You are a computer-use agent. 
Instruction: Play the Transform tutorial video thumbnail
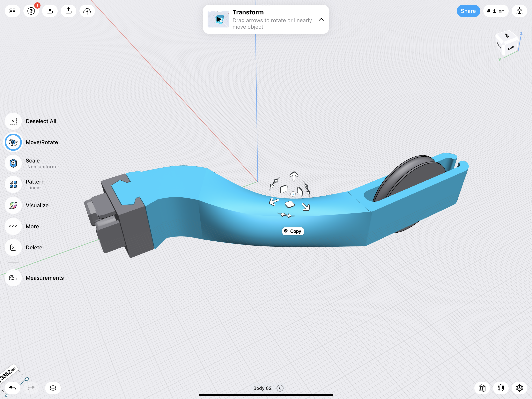[218, 19]
